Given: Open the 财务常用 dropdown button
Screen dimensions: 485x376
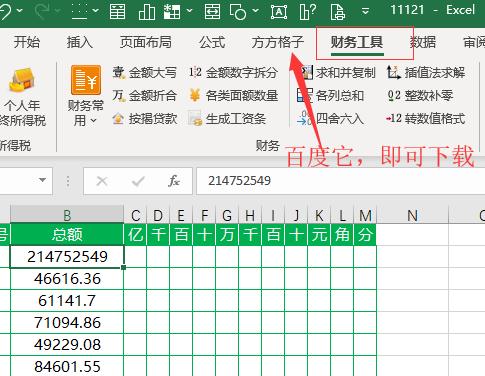Looking at the screenshot, I should (x=86, y=96).
